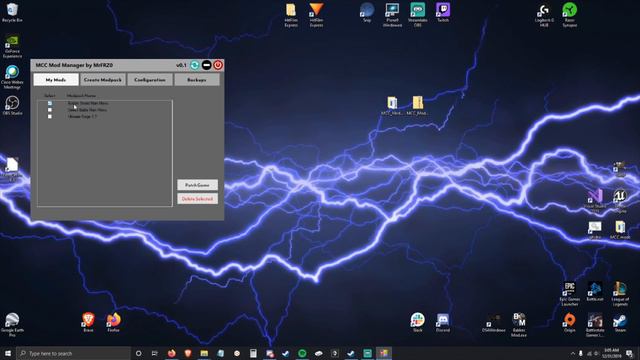Click the red power icon in Mod Manager
The height and width of the screenshot is (360, 640).
[218, 65]
